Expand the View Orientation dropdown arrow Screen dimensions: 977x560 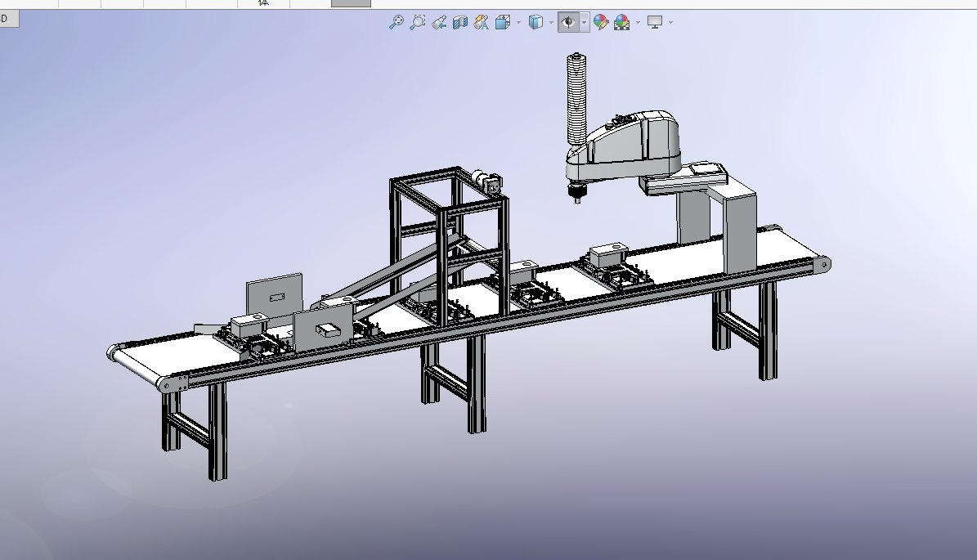[518, 23]
